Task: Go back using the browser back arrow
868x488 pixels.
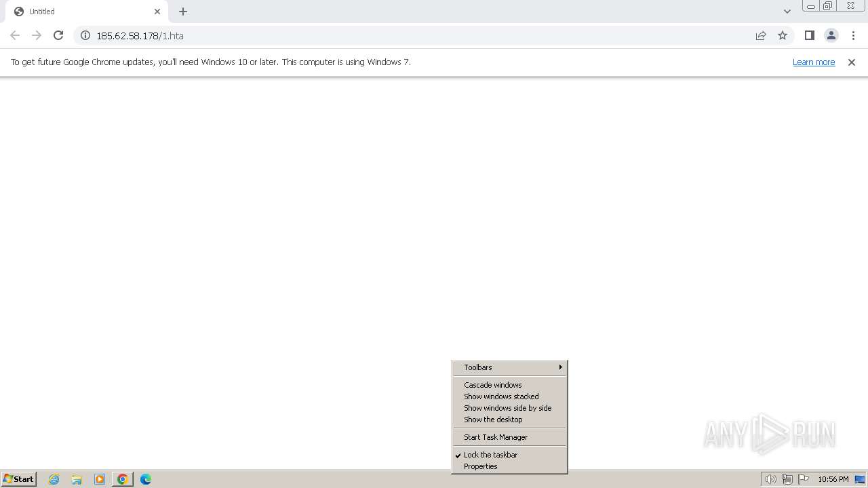Action: point(15,35)
